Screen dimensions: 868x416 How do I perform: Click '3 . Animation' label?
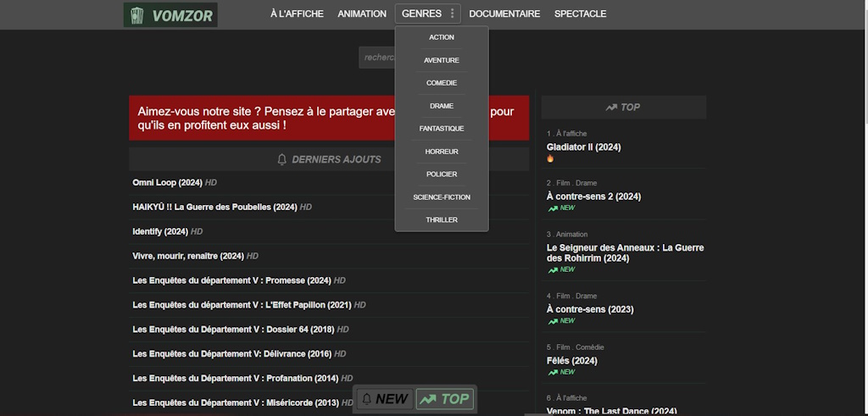pos(567,235)
